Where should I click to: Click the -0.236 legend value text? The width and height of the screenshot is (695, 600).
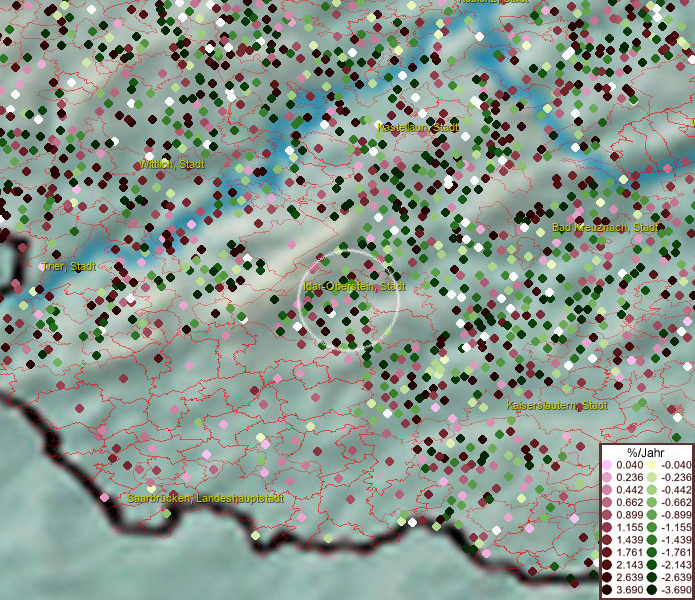(676, 477)
